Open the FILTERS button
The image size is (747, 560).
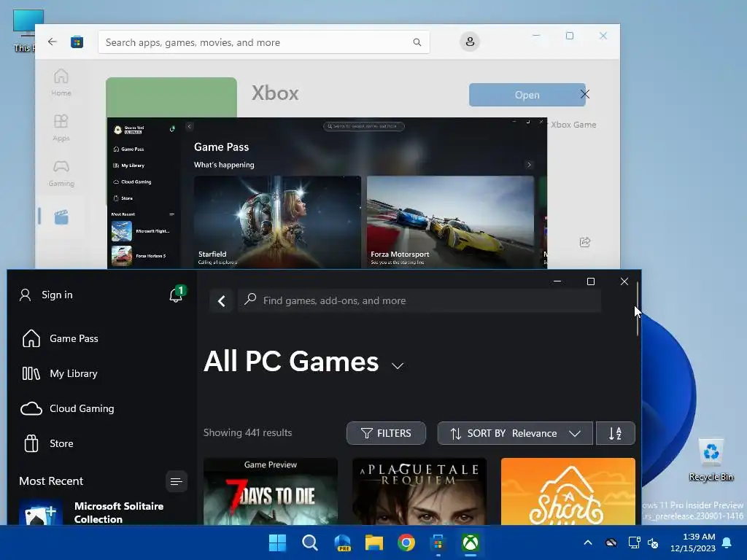(x=387, y=433)
